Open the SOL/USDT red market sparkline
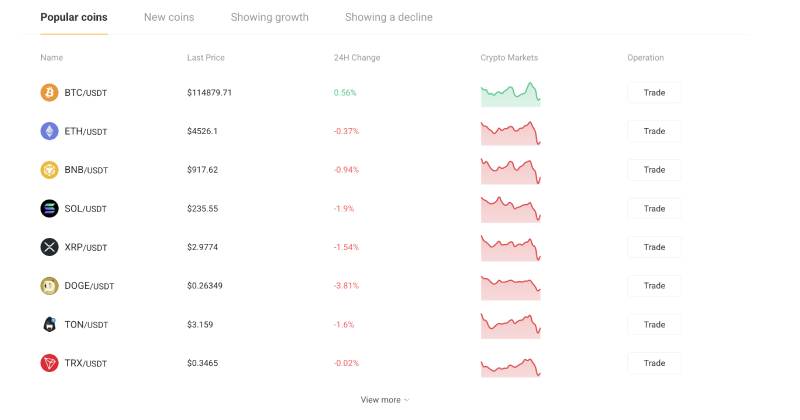 coord(510,209)
